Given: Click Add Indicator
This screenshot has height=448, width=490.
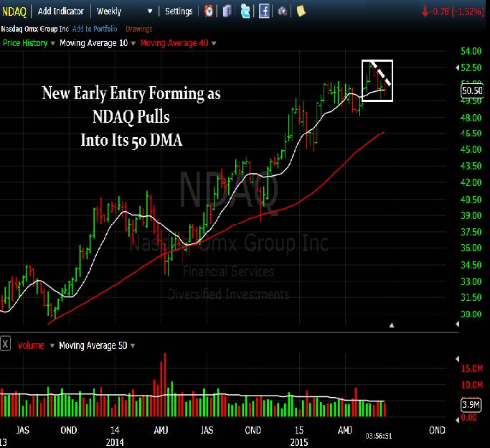Looking at the screenshot, I should 61,11.
